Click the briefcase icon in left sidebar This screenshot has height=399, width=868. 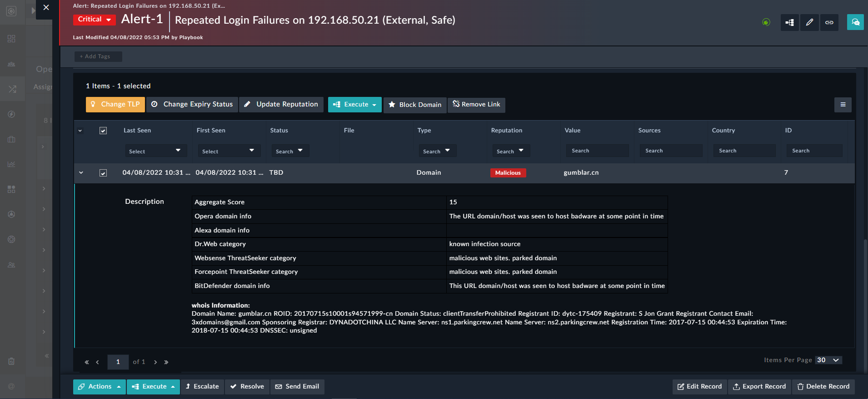click(11, 139)
